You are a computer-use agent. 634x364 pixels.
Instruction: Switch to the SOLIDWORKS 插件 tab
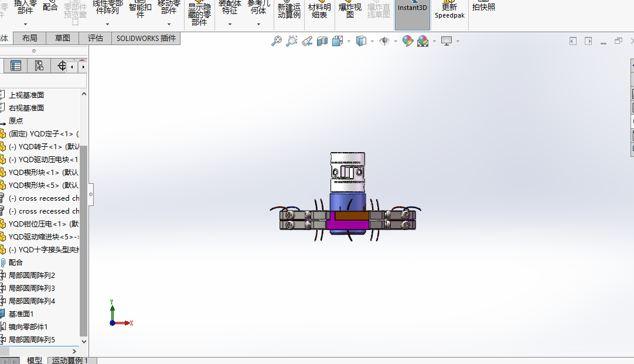tap(146, 39)
